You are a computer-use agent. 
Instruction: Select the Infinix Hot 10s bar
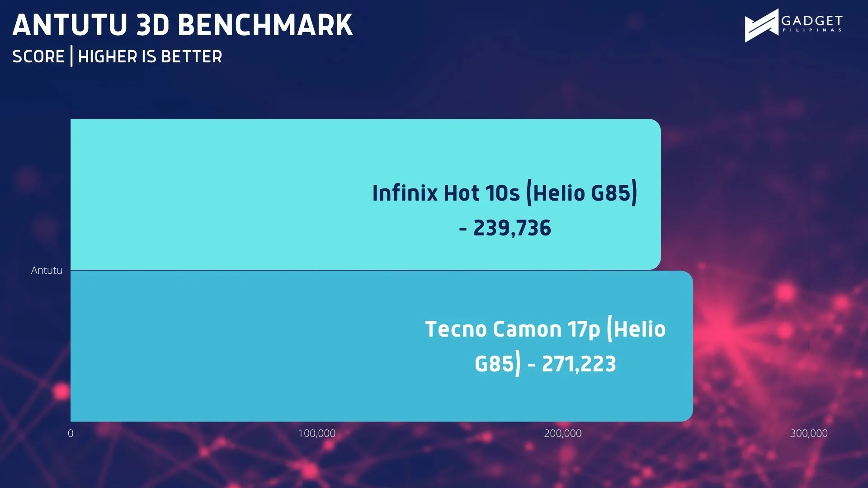pyautogui.click(x=366, y=194)
